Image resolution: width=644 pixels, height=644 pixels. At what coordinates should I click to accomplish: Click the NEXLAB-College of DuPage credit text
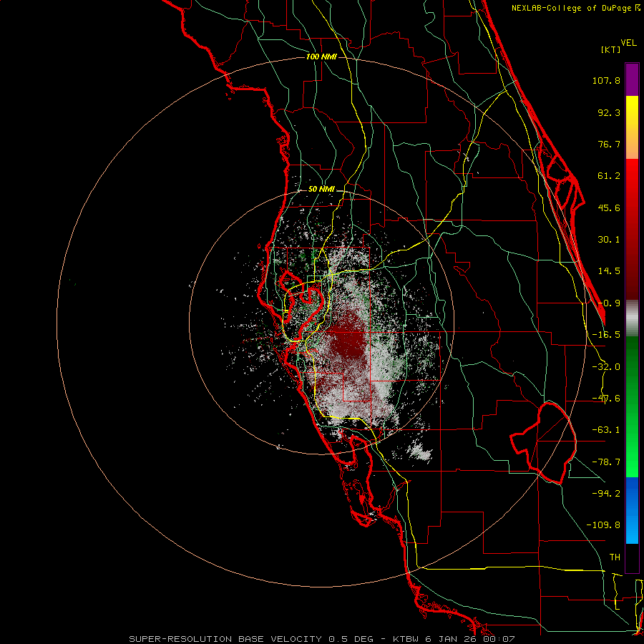point(576,8)
